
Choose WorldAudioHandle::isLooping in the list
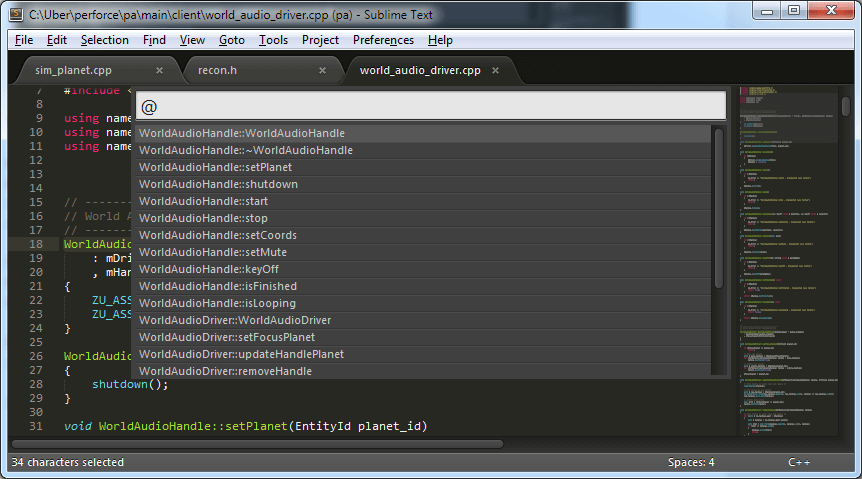[x=218, y=303]
